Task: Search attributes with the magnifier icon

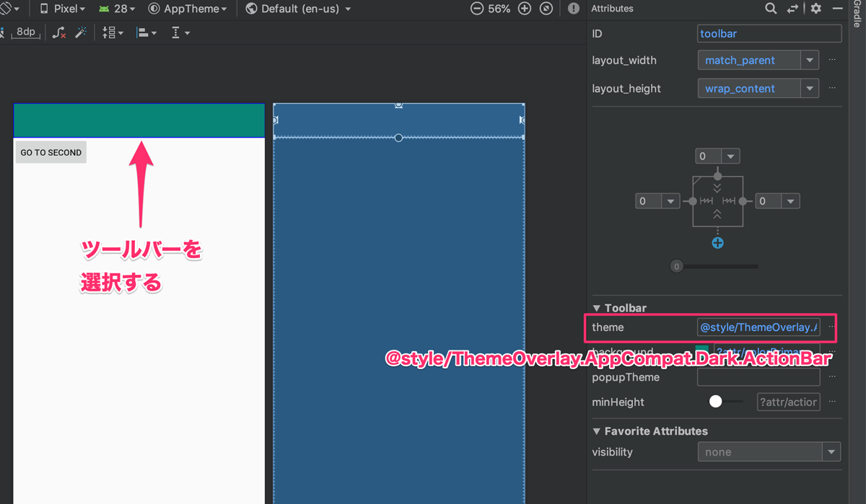Action: [x=771, y=9]
